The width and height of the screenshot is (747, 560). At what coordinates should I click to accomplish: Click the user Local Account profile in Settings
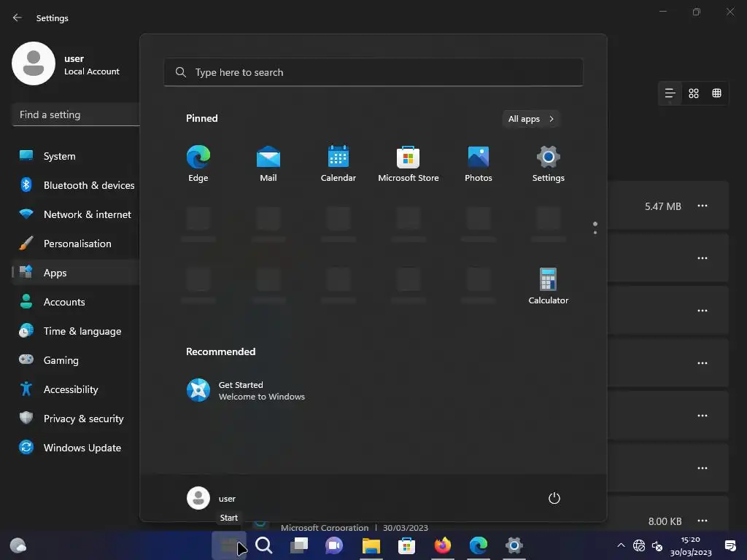tap(66, 64)
